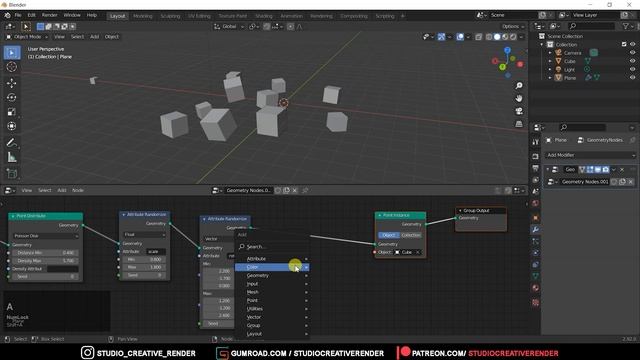The width and height of the screenshot is (640, 360).
Task: Click the Distance Min value slider
Action: click(45, 253)
